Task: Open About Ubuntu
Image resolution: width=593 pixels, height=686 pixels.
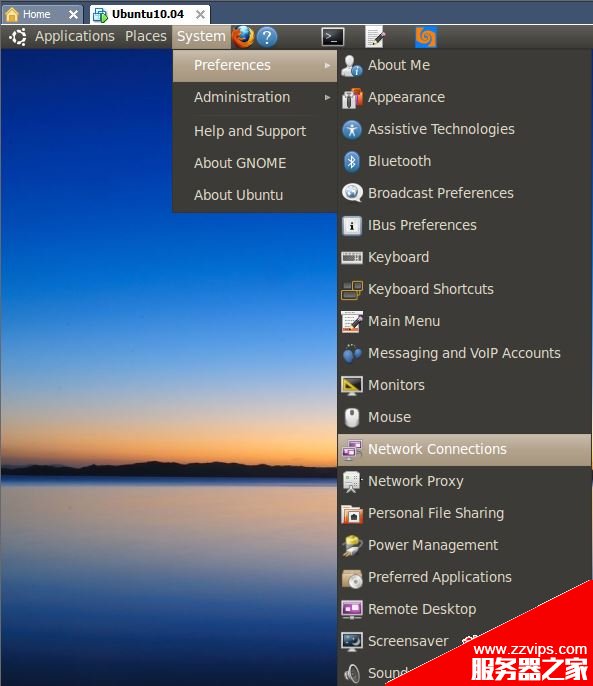Action: (255, 195)
